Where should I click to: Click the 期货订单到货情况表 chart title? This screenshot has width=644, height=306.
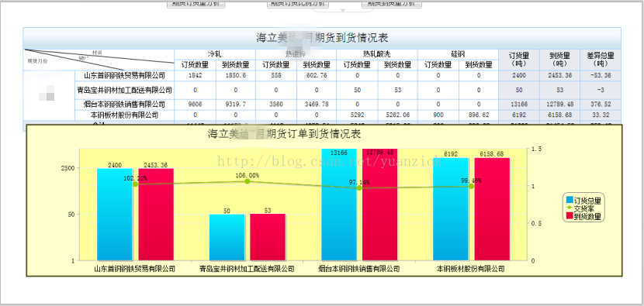click(284, 134)
